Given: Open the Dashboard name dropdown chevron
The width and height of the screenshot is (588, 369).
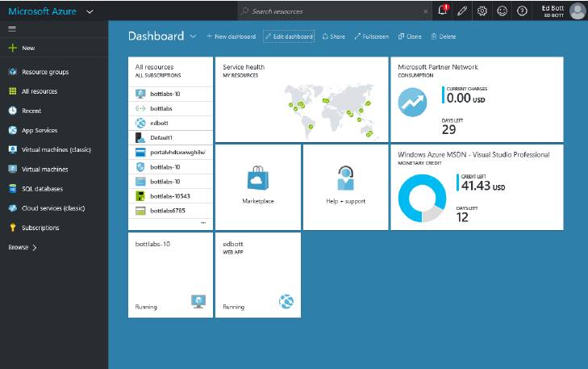Looking at the screenshot, I should (193, 36).
